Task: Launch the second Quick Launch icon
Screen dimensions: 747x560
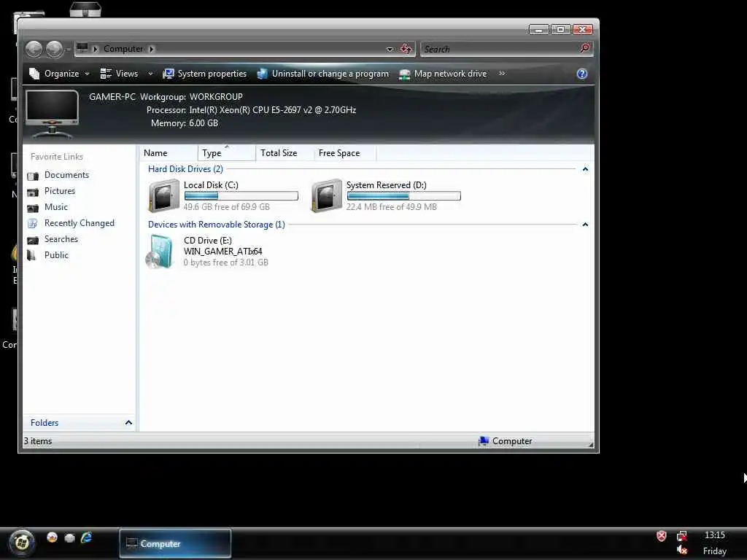Action: (x=69, y=538)
